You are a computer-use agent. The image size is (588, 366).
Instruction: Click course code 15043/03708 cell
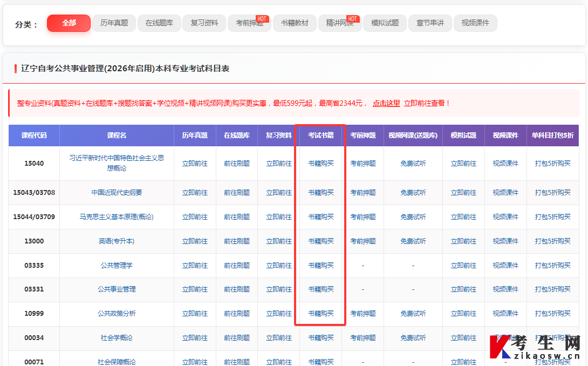[x=34, y=193]
